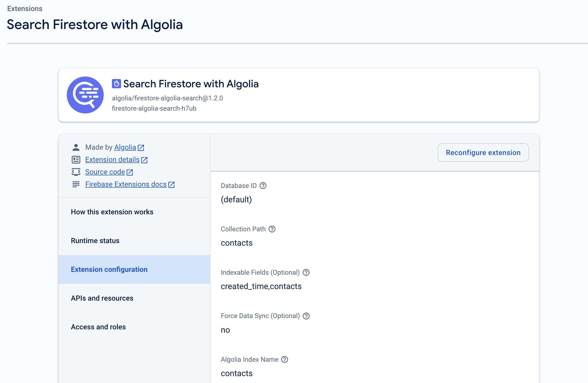Click the Extensions breadcrumb
The image size is (588, 383).
pyautogui.click(x=25, y=9)
